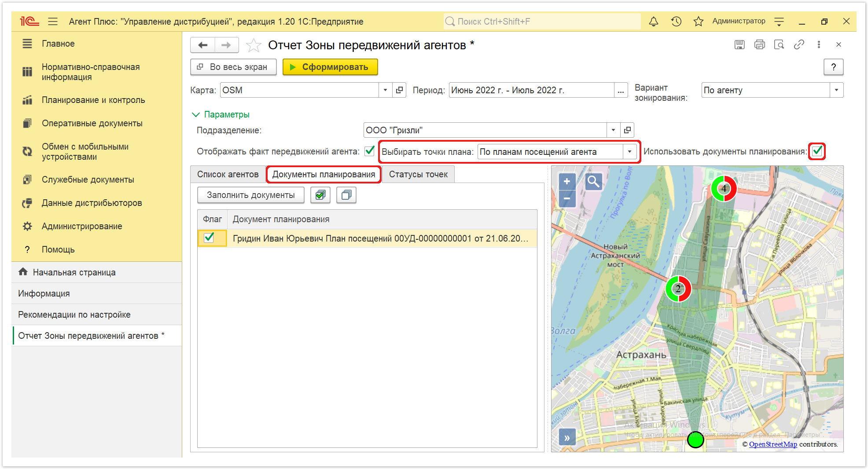This screenshot has height=469, width=868.
Task: Click the print icon
Action: [x=759, y=44]
